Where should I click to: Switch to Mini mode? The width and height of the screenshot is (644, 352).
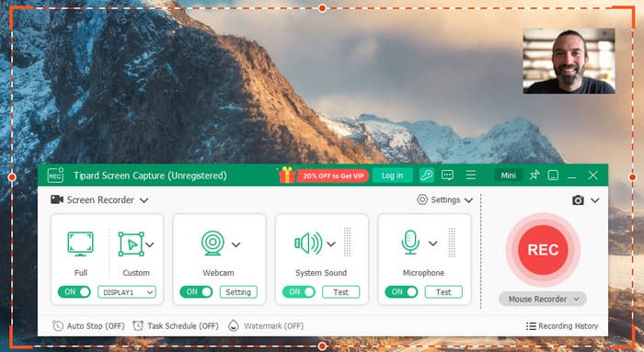[508, 176]
